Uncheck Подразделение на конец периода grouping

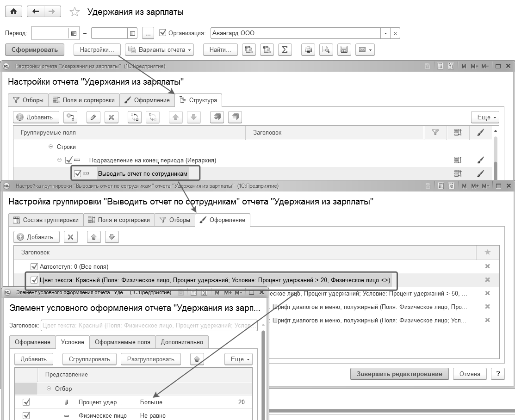click(x=69, y=160)
